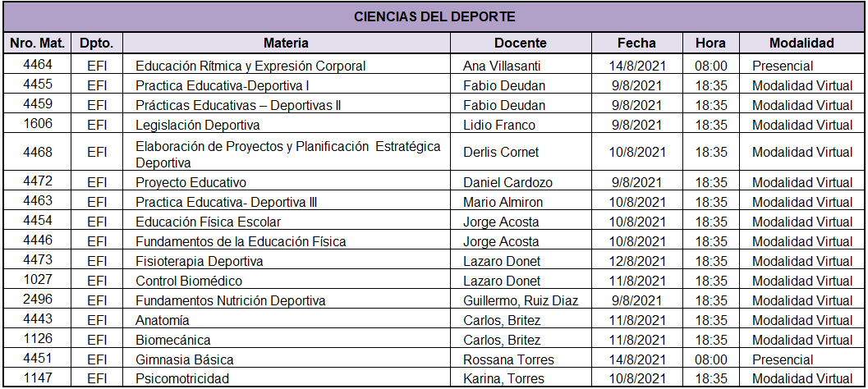Image resolution: width=868 pixels, height=389 pixels.
Task: Click the Fecha column header
Action: click(x=636, y=43)
